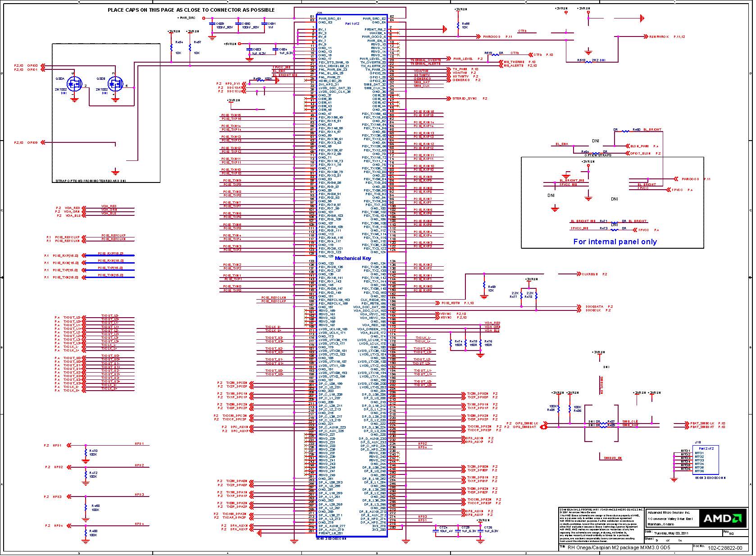Click the 'OPTION STRAPS' caption
This screenshot has width=756, height=556.
[598, 155]
